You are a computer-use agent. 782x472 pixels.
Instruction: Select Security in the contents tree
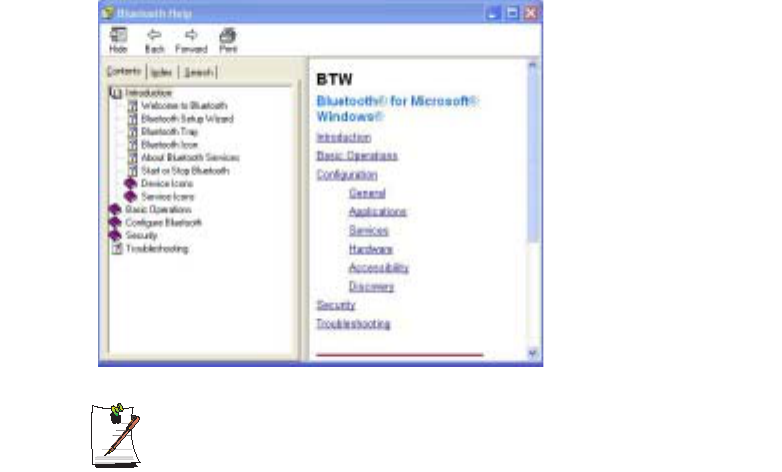coord(142,236)
